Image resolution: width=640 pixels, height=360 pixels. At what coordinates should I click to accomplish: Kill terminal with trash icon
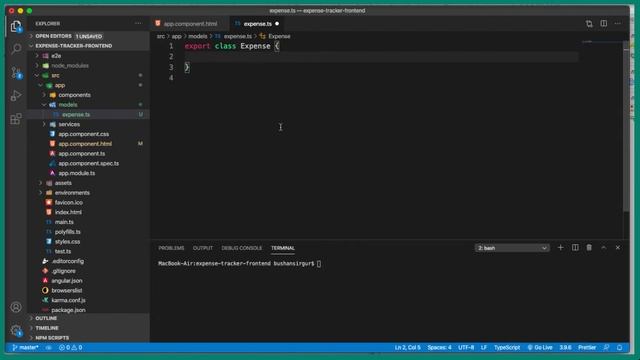click(589, 248)
